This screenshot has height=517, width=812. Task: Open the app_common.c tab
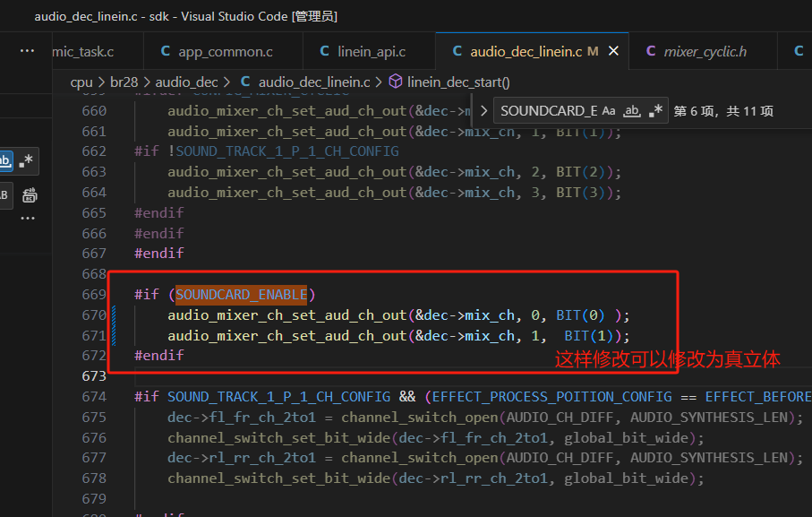pos(223,51)
